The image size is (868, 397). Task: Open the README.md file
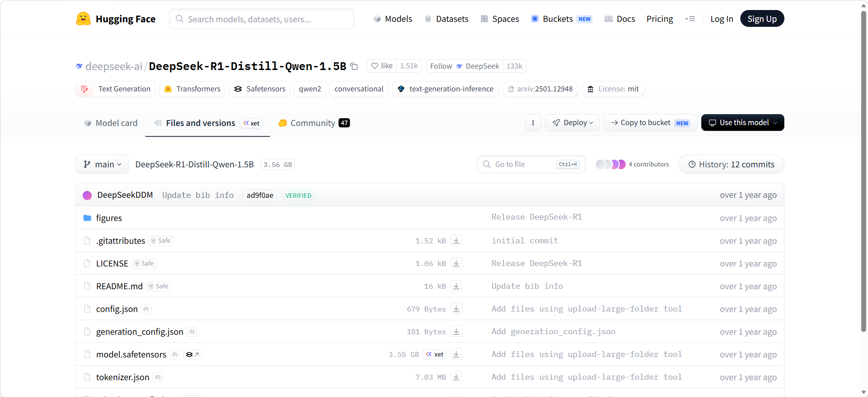[x=120, y=286]
